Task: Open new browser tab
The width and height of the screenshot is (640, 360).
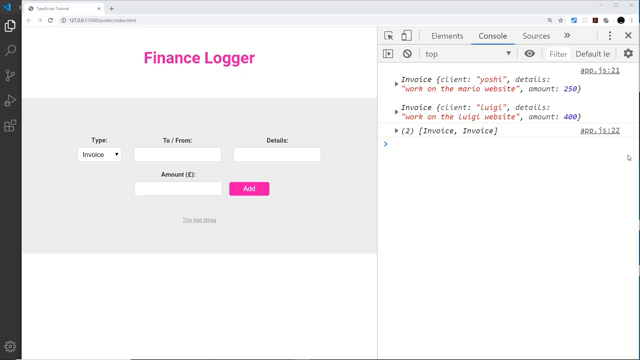Action: (x=111, y=9)
